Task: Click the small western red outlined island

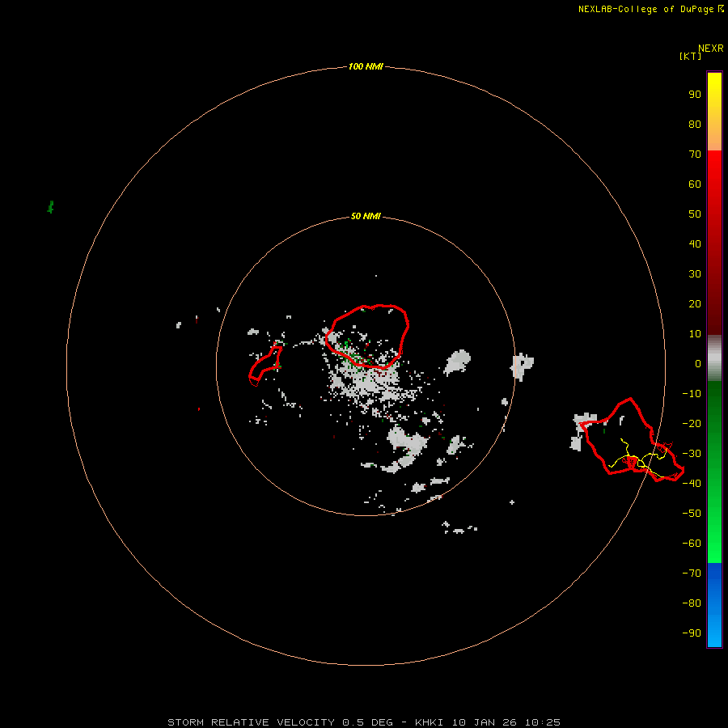Action: click(265, 366)
